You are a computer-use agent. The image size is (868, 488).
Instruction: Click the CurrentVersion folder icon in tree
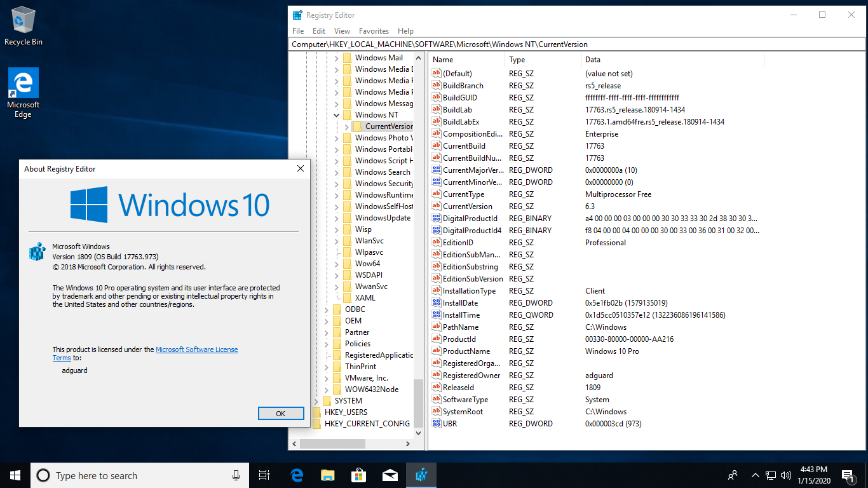pos(357,126)
